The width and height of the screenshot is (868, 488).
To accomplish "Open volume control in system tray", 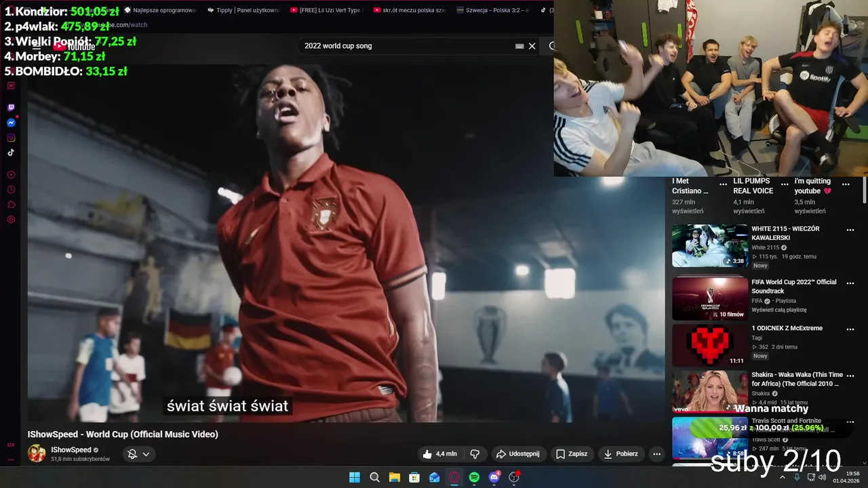I will click(x=823, y=477).
